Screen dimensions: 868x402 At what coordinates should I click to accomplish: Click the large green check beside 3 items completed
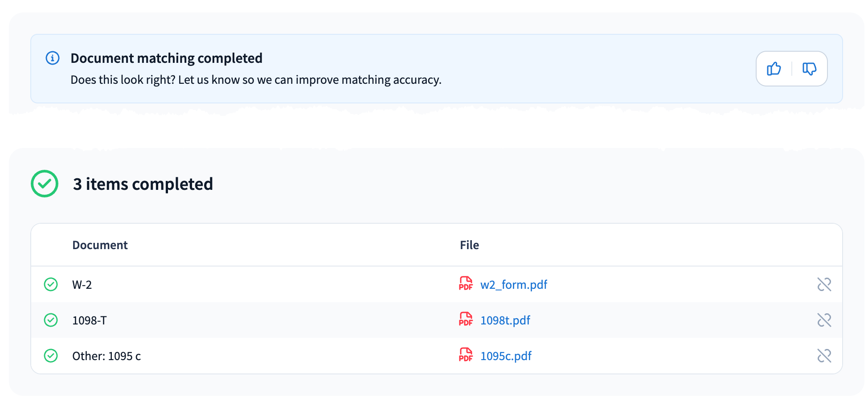(x=45, y=184)
